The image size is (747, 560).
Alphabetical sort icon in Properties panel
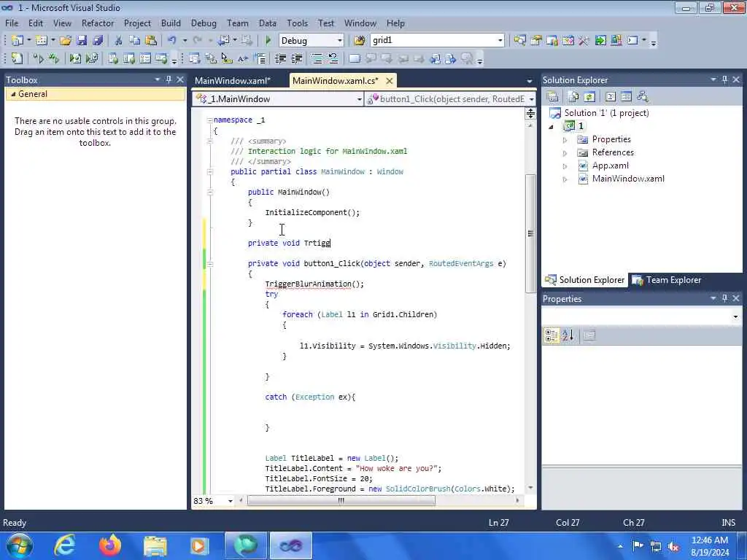568,335
